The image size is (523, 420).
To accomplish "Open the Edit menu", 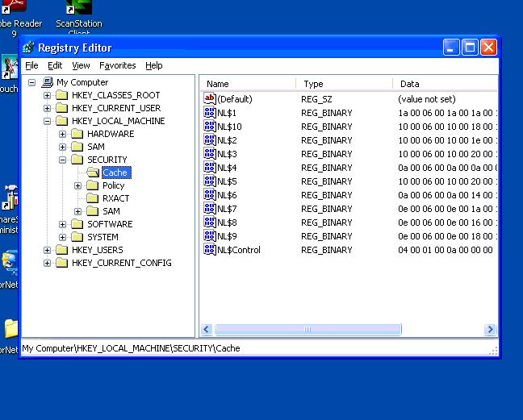I will click(55, 65).
